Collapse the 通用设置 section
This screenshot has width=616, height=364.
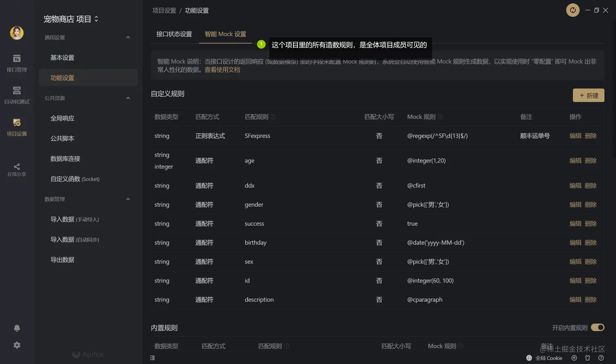click(x=128, y=37)
